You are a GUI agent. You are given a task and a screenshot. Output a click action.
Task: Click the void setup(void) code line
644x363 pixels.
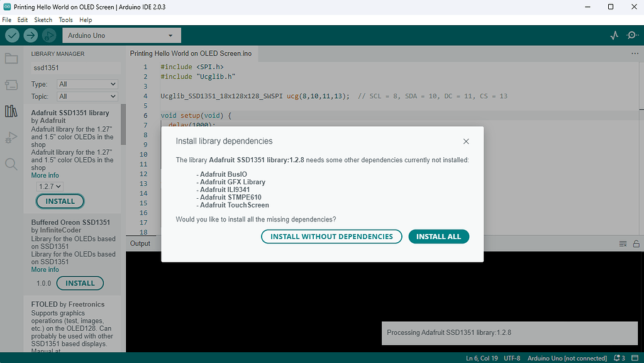196,115
